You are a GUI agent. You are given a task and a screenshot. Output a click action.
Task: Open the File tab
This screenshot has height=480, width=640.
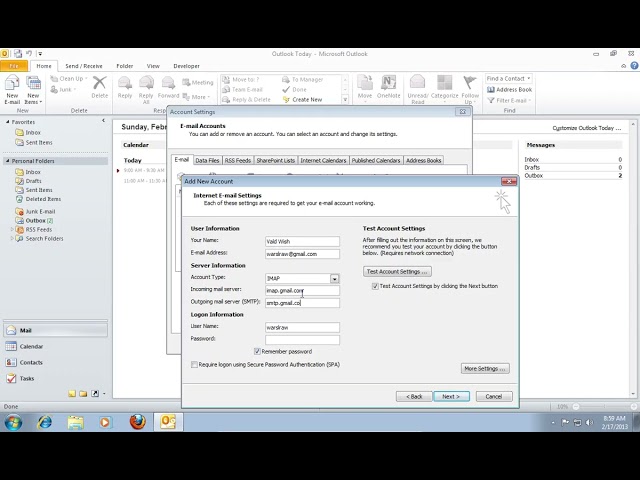pos(14,66)
